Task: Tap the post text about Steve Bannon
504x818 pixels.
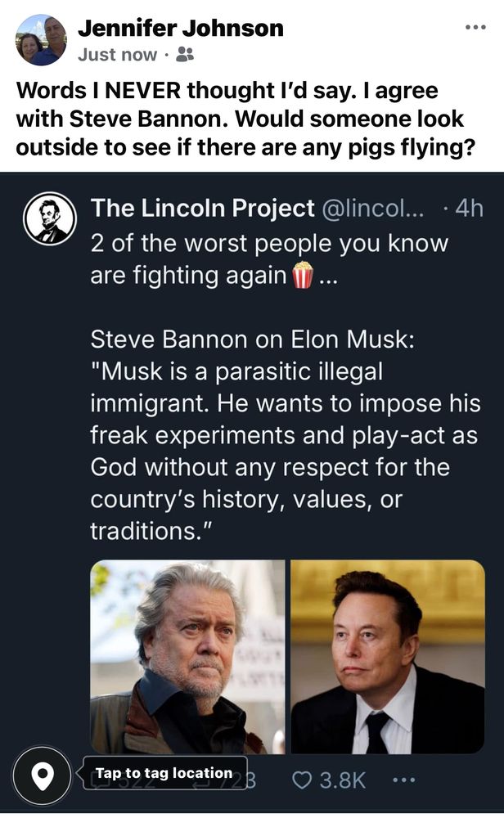Action: click(240, 117)
